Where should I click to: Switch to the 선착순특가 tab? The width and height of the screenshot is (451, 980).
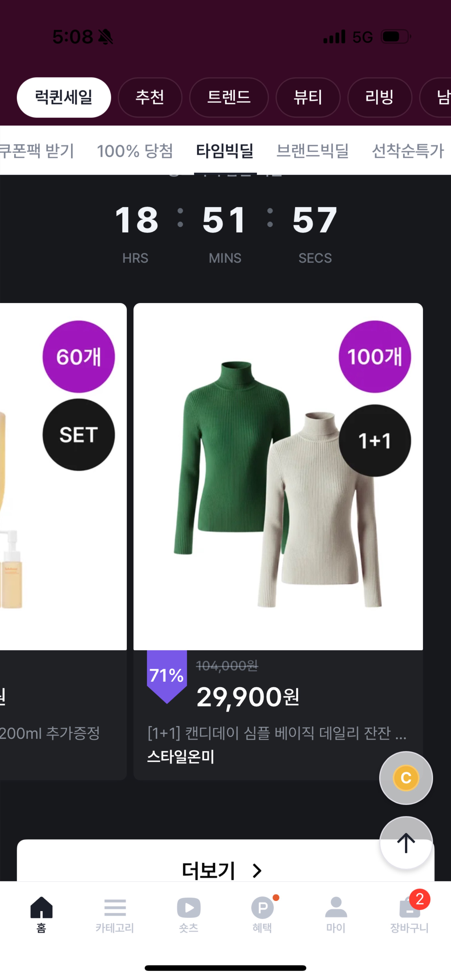(408, 151)
